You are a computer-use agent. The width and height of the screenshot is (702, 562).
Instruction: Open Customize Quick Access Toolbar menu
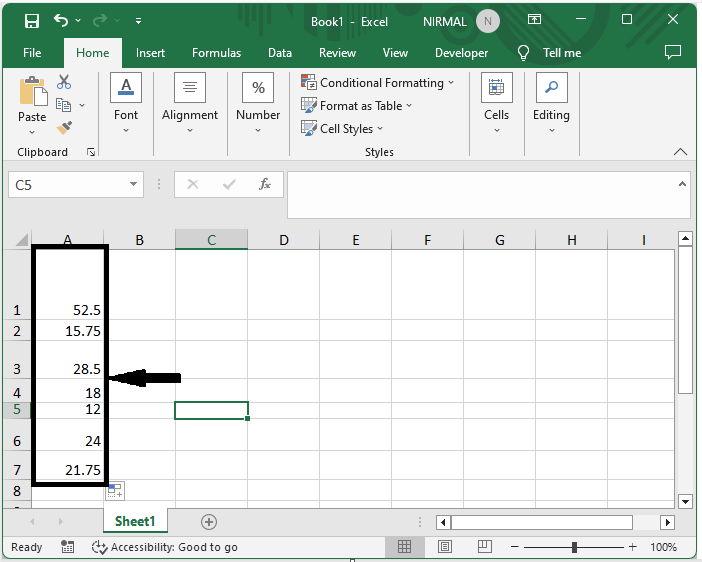(x=138, y=21)
